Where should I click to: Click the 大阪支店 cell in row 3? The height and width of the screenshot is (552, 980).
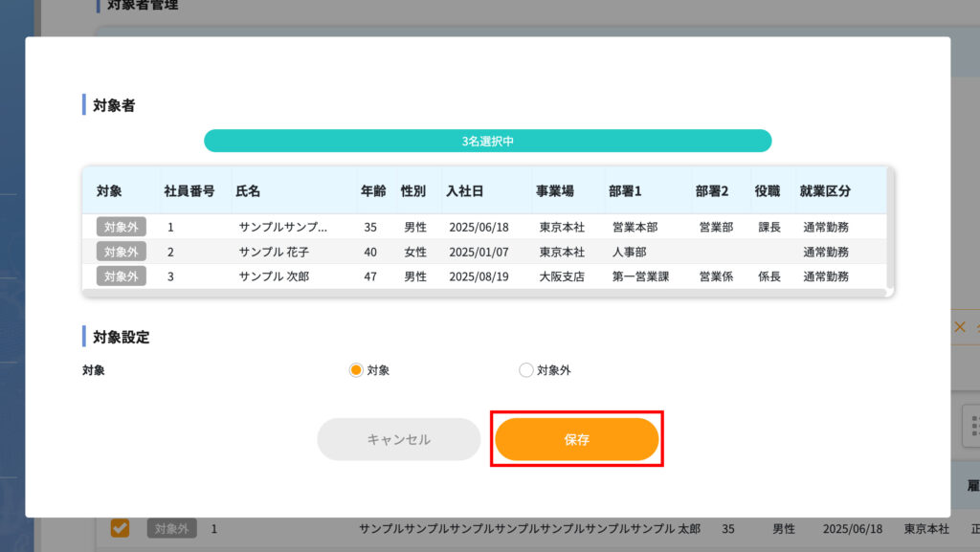tap(561, 276)
